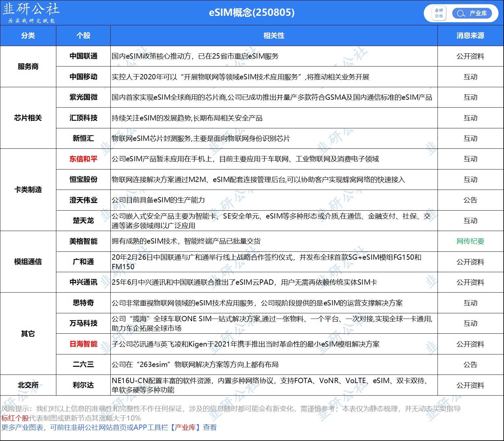Open the 产业库 search button
This screenshot has height=441, width=504.
pyautogui.click(x=472, y=13)
